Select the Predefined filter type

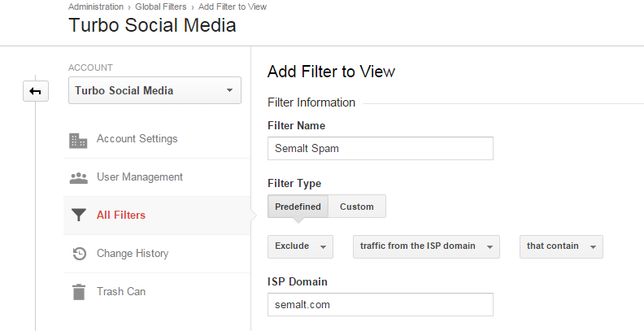click(298, 207)
